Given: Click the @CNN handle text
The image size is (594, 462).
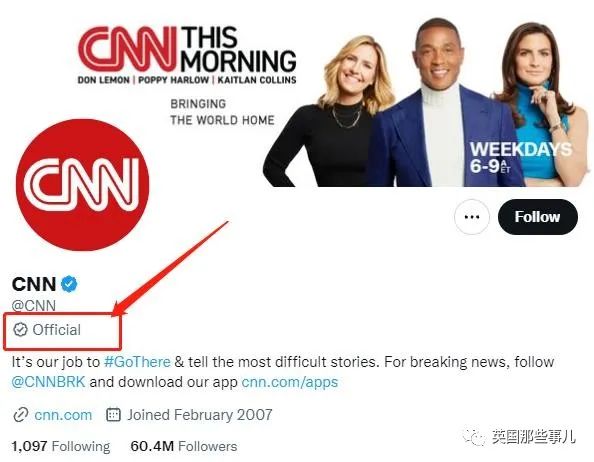Looking at the screenshot, I should 34,305.
